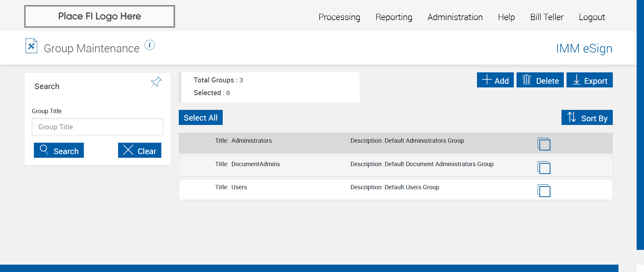This screenshot has width=644, height=272.
Task: Click copy icon for DocumentAdmins group
Action: tap(544, 167)
